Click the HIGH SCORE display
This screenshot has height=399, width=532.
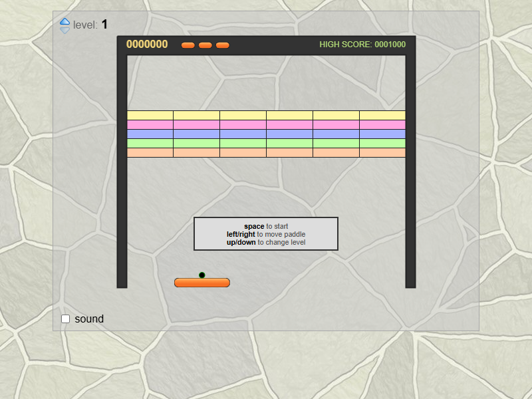(x=362, y=45)
